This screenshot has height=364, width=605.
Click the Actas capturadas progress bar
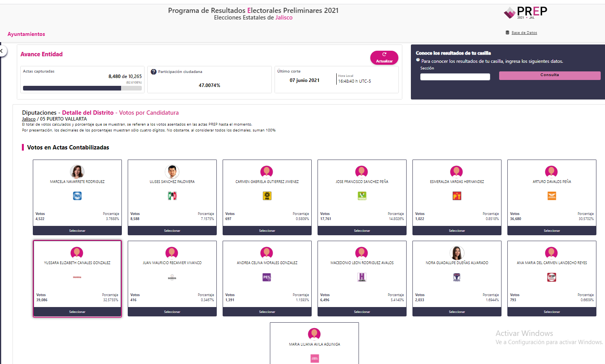tap(82, 88)
